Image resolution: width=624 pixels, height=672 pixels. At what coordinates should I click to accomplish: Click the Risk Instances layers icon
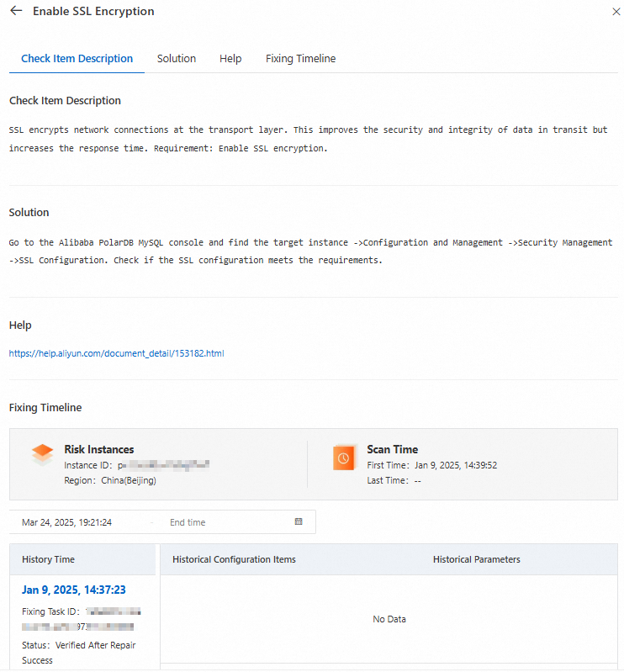pyautogui.click(x=42, y=455)
